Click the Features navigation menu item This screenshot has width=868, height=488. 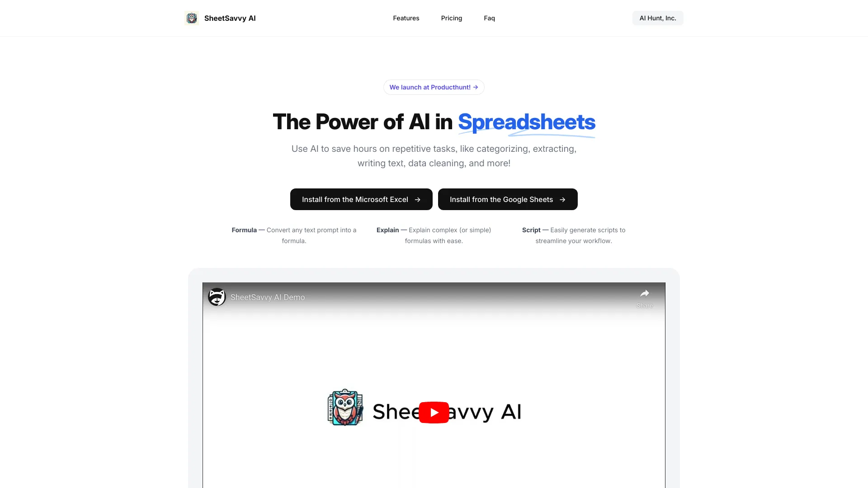[x=406, y=18]
